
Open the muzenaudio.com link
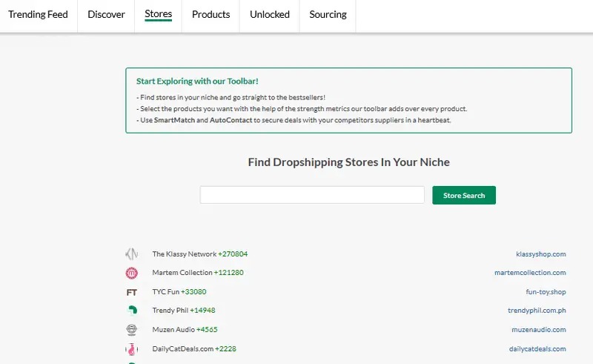pyautogui.click(x=538, y=330)
